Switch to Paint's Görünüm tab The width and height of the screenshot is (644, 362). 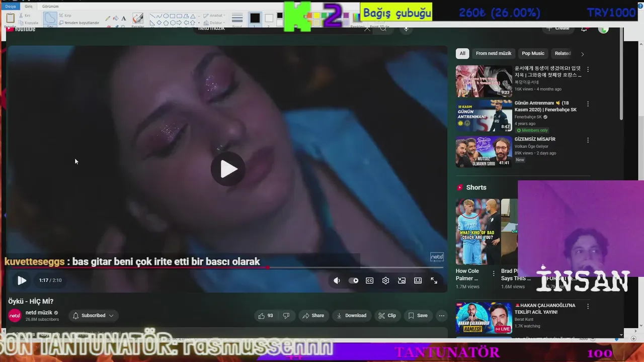tap(50, 7)
